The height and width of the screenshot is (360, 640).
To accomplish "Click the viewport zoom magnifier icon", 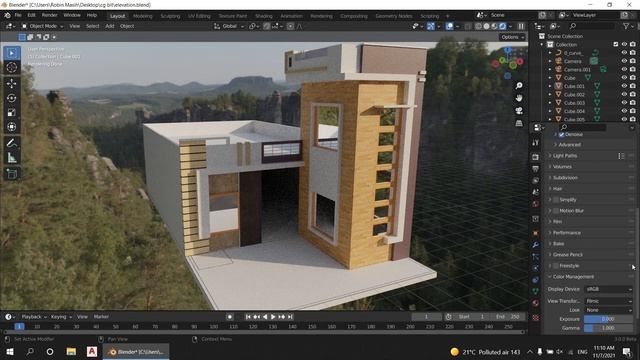I will (x=519, y=86).
